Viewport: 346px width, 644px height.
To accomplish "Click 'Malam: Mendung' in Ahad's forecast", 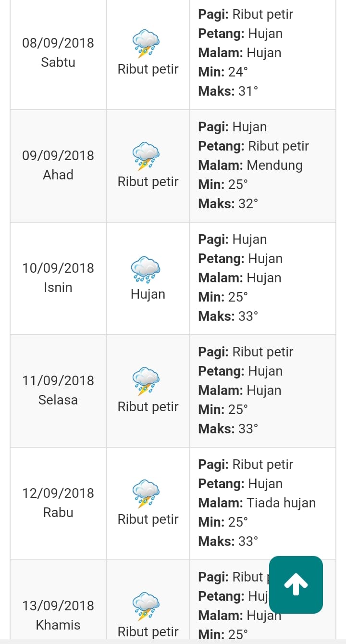I will pos(250,165).
